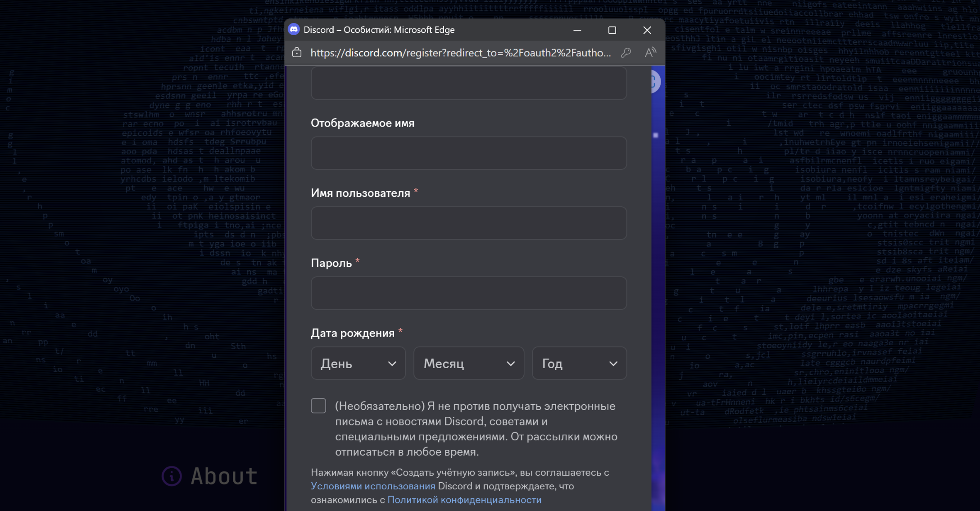Open site information lock icon
Viewport: 980px width, 511px height.
click(x=297, y=53)
